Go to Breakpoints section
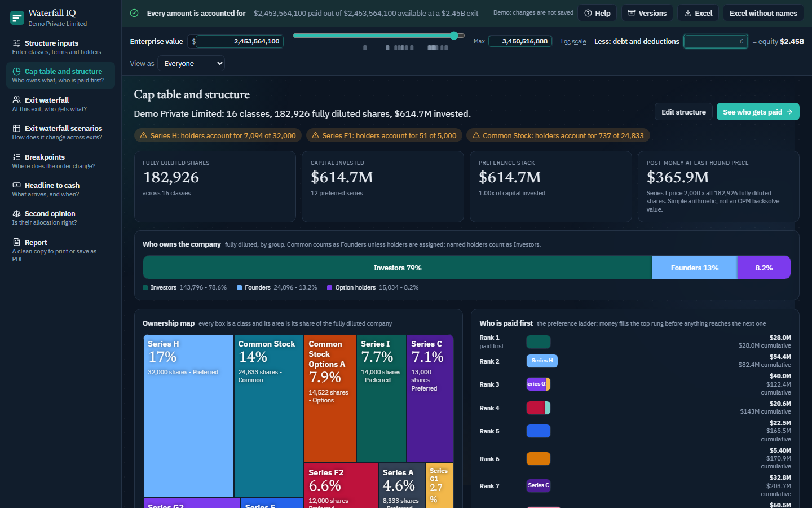 [61, 161]
